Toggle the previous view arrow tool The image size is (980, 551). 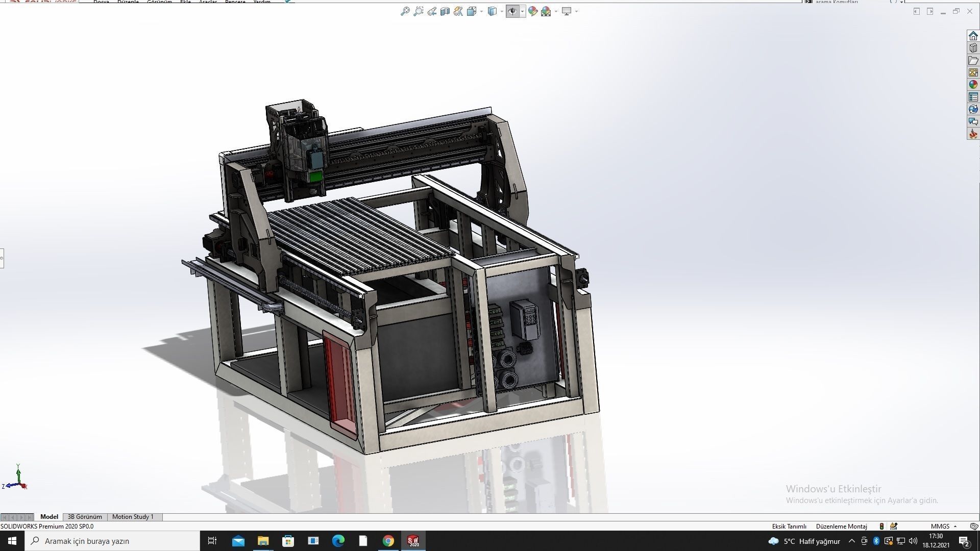(432, 11)
